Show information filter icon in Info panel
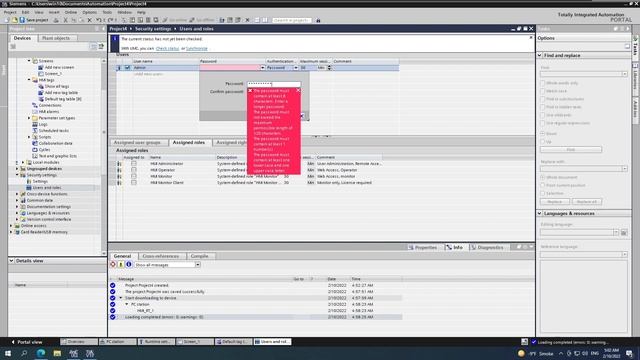The width and height of the screenshot is (640, 360). pos(129,264)
